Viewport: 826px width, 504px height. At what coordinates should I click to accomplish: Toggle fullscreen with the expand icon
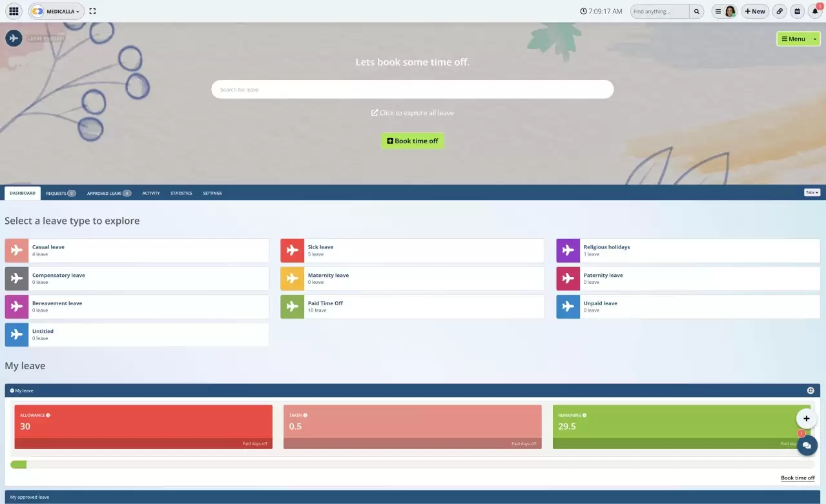pyautogui.click(x=92, y=11)
